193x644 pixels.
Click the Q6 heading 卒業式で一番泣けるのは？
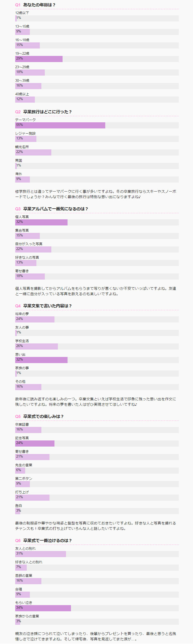(47, 541)
